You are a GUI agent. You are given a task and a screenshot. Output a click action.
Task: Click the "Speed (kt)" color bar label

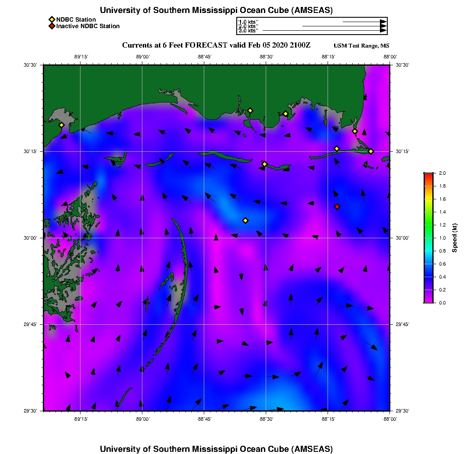pos(455,238)
